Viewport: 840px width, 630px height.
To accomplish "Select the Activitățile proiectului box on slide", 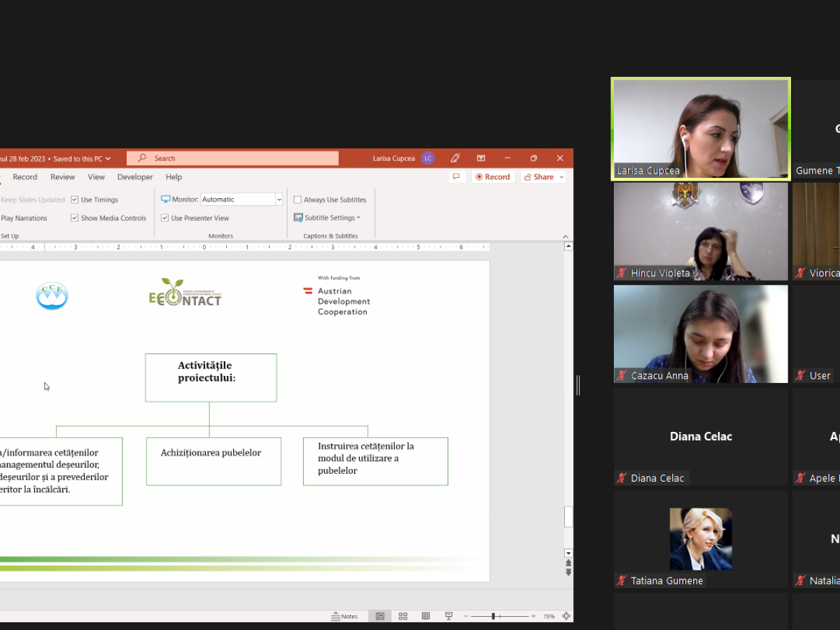I will click(211, 378).
